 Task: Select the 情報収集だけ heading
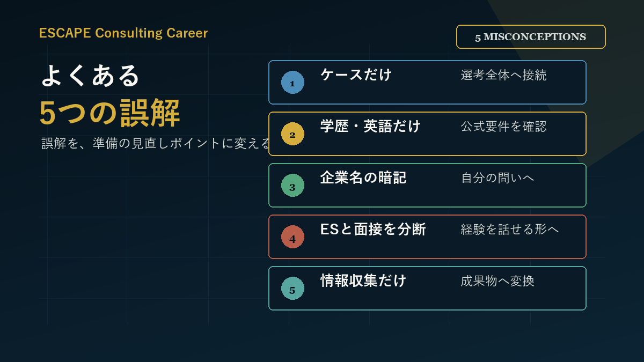point(363,280)
